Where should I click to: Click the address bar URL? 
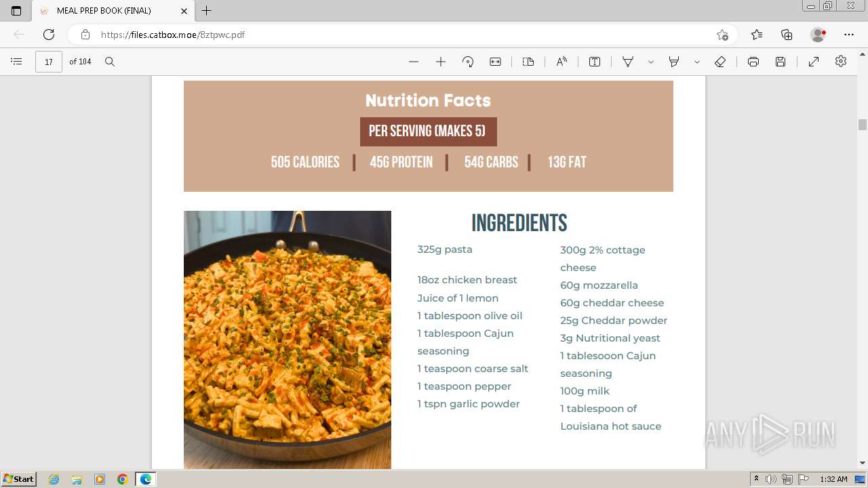pos(173,35)
